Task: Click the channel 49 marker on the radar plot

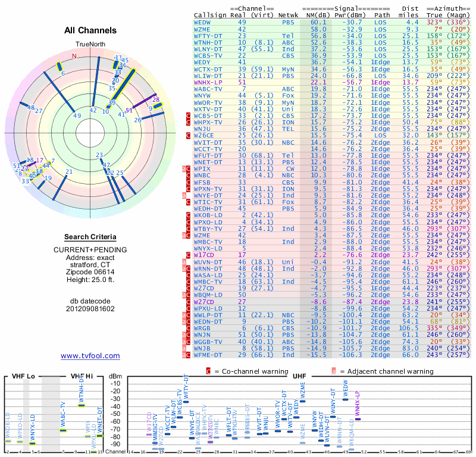Action: (x=77, y=115)
